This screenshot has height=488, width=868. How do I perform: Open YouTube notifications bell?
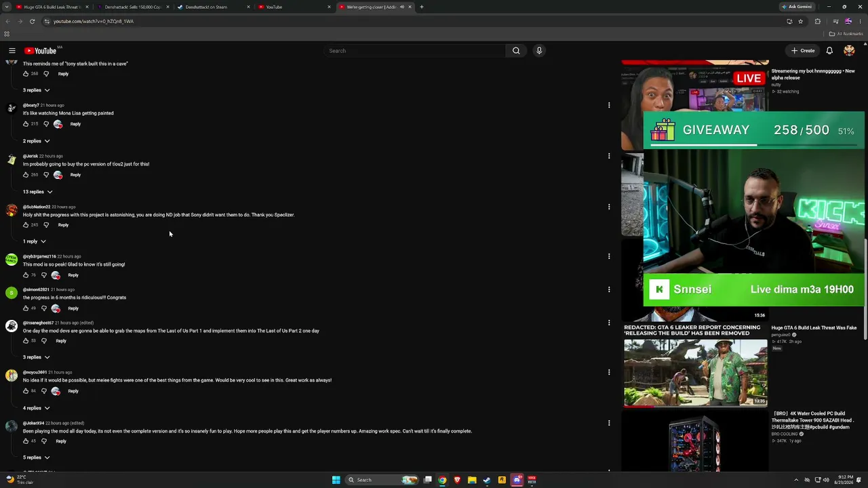(829, 51)
